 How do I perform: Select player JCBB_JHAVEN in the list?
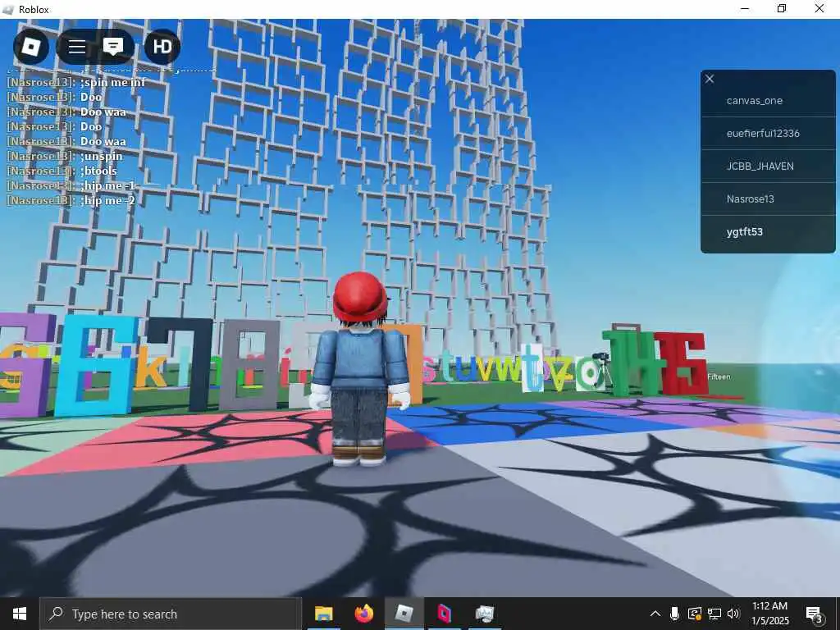point(768,166)
